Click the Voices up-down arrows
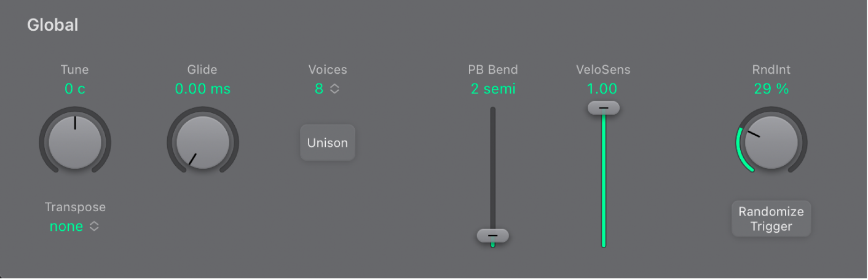 click(334, 89)
